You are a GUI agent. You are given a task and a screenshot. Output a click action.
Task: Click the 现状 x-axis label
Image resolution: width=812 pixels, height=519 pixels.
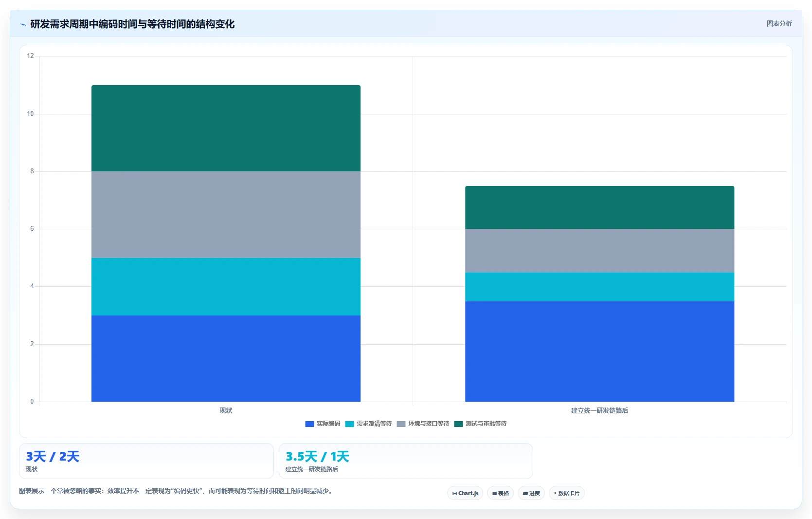tap(226, 411)
